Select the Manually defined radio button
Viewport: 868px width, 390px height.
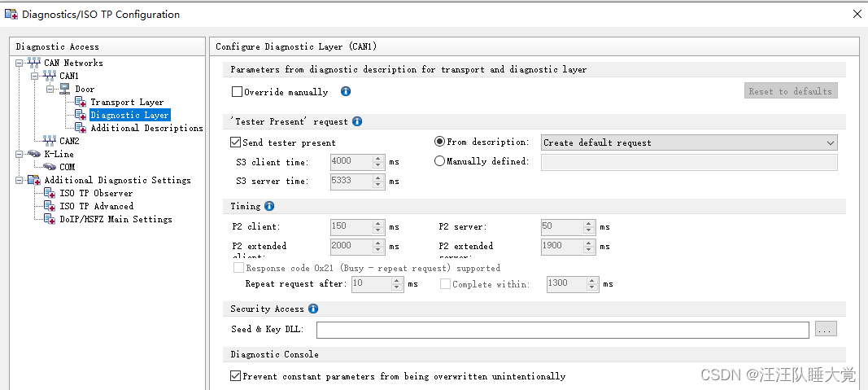pos(440,161)
